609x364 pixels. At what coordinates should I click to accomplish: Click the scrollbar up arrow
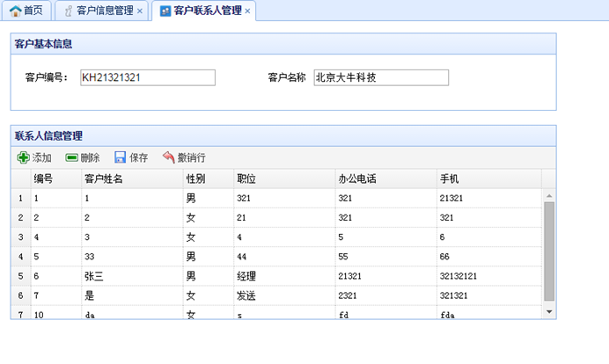click(x=549, y=196)
